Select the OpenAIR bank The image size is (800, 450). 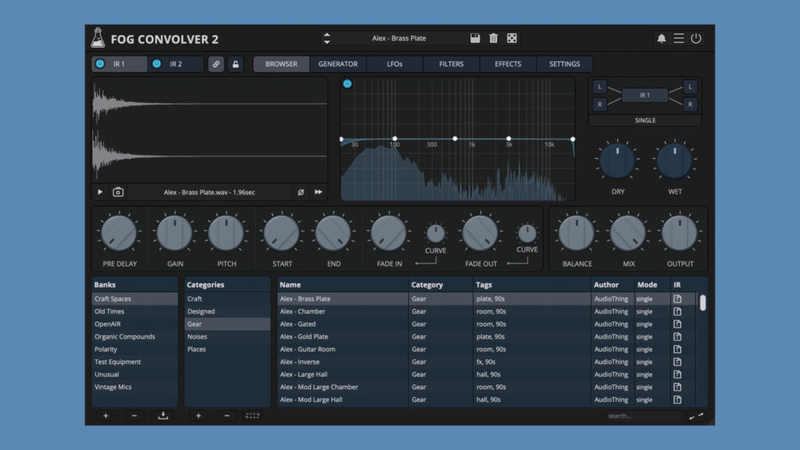[x=134, y=324]
